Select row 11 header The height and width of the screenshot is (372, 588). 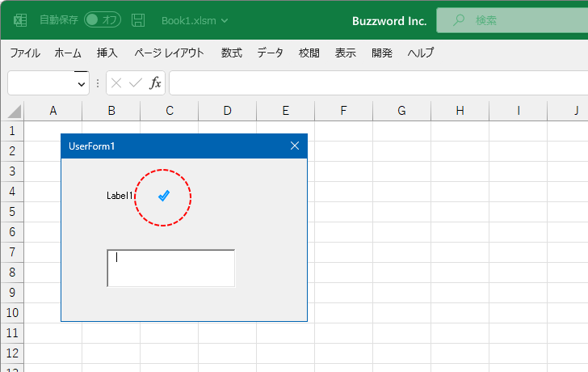(12, 332)
